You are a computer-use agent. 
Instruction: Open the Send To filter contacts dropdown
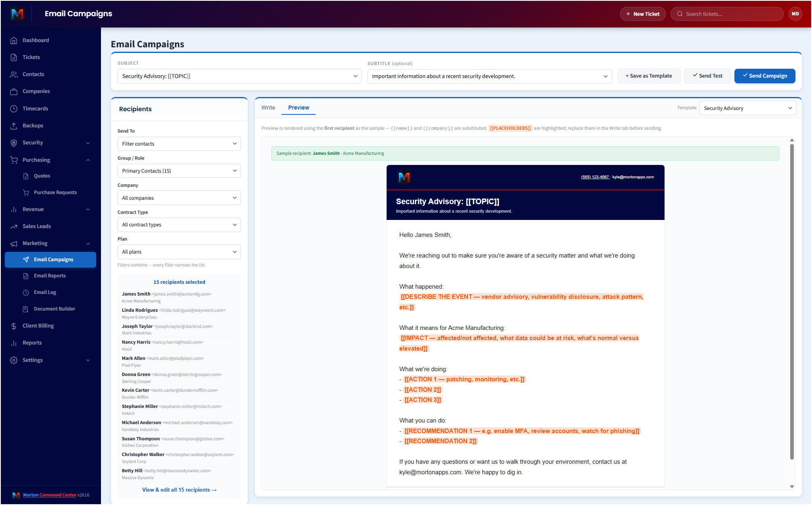(x=179, y=144)
